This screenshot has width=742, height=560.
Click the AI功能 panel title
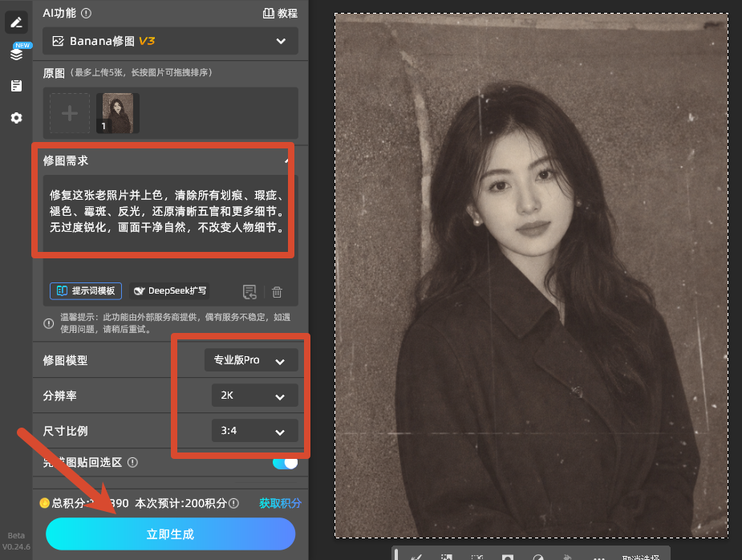click(59, 14)
